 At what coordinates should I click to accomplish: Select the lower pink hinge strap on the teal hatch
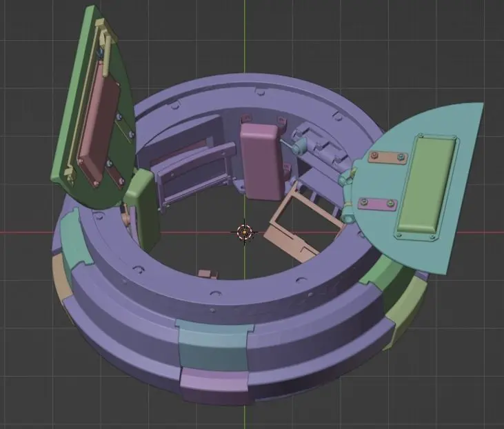377,203
